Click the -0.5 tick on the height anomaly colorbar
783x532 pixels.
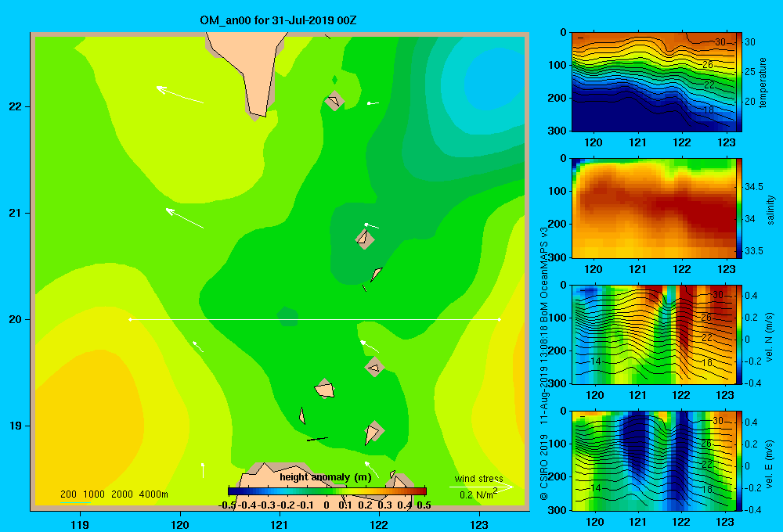(x=227, y=505)
